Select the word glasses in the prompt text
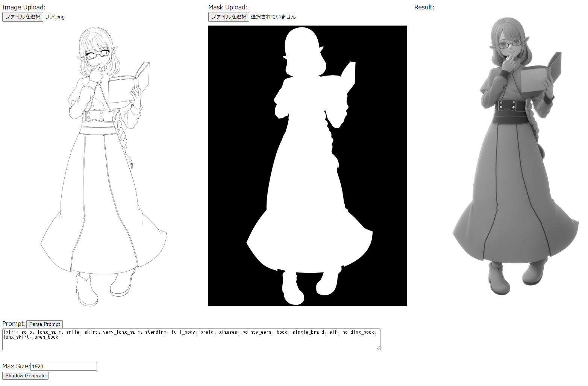This screenshot has width=588, height=386. 228,332
